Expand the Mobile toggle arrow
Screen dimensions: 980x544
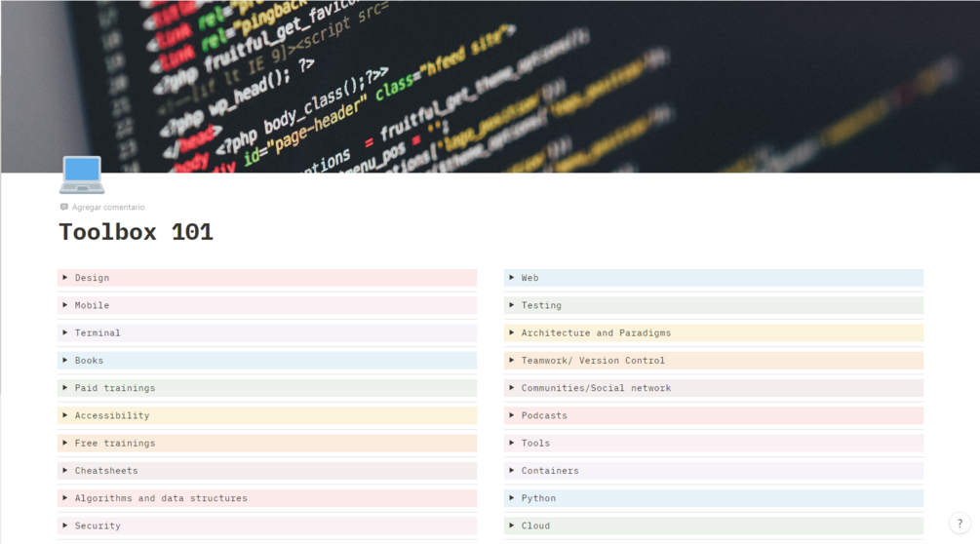[x=65, y=305]
